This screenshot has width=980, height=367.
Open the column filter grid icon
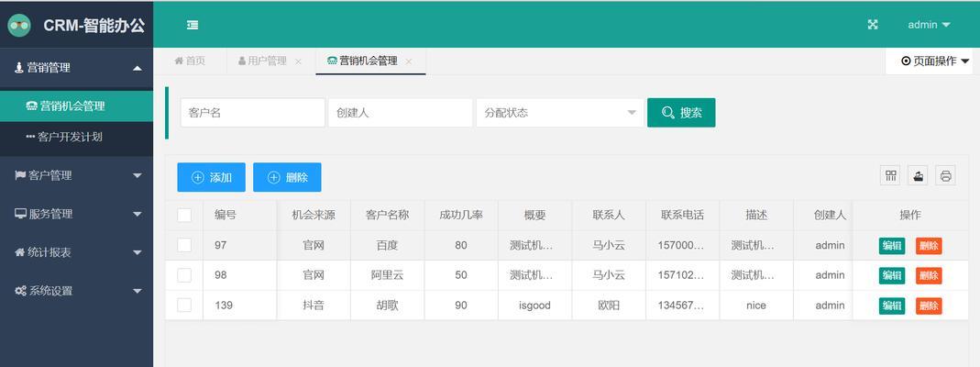point(890,175)
